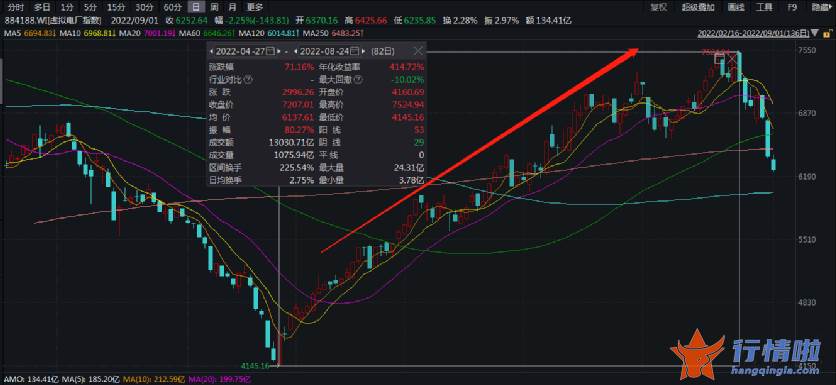Click the 884188.WI index name

(53, 21)
